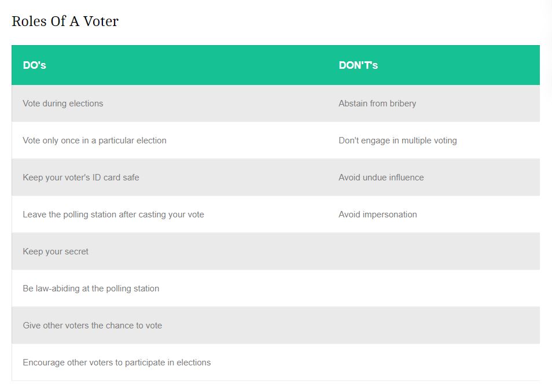
Task: Select Encourage other voters to participate row
Action: tap(117, 363)
